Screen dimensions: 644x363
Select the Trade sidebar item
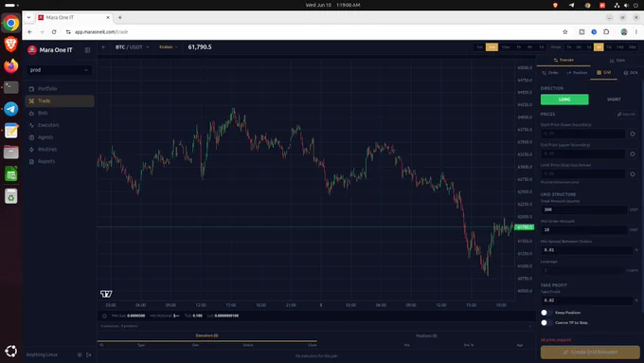point(59,100)
